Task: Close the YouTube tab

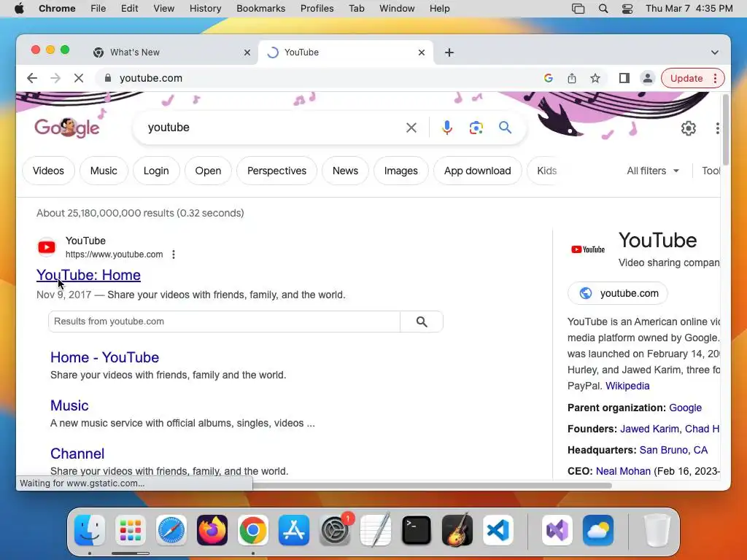Action: 422,52
